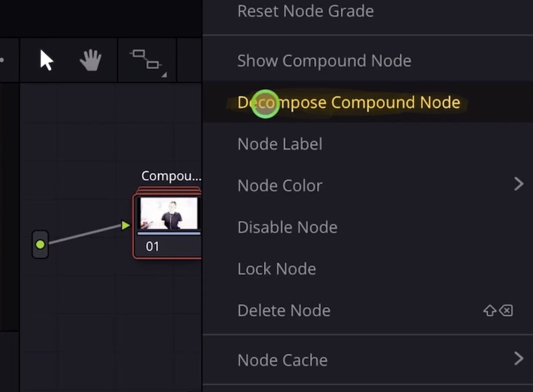Toggle Show Compound Node
533x392 pixels.
click(324, 60)
